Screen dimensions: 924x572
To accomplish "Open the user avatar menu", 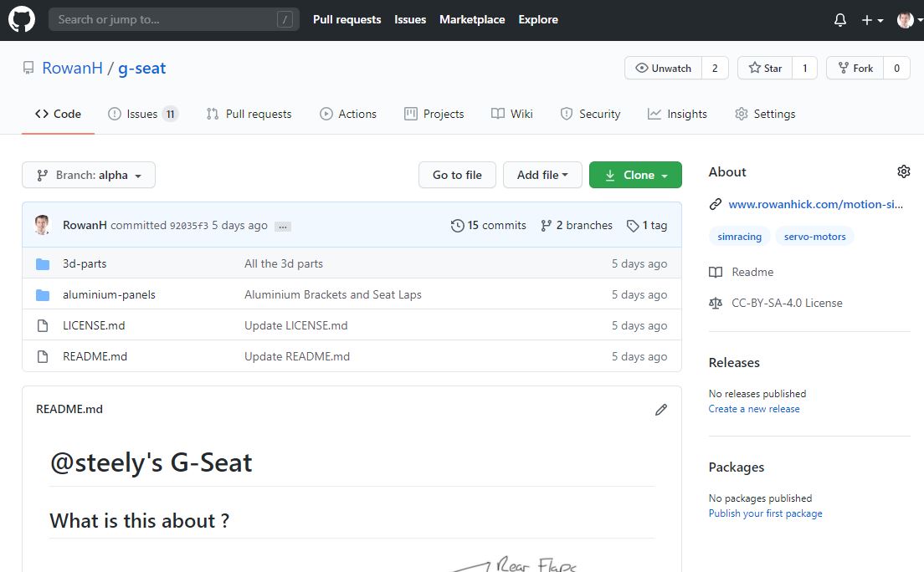I will pos(909,20).
